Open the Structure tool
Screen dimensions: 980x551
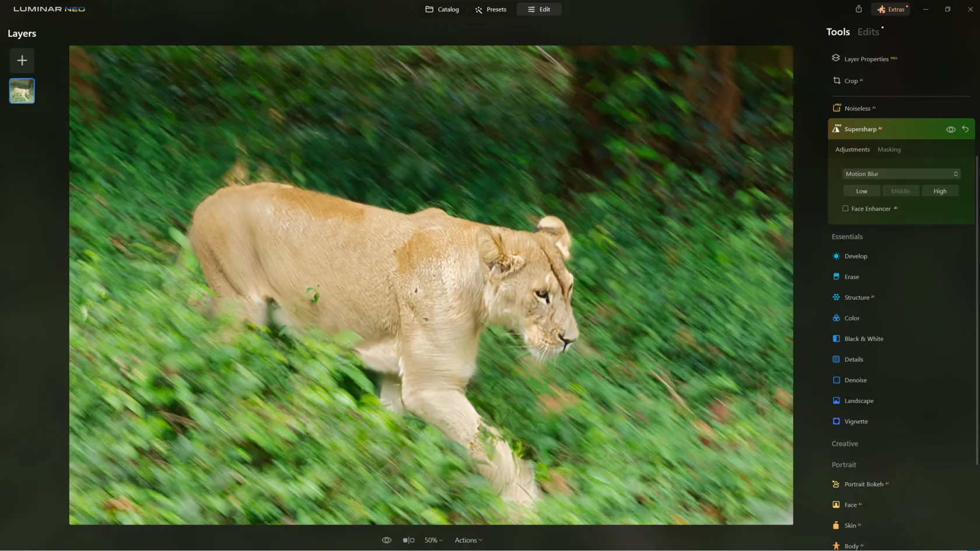pyautogui.click(x=856, y=297)
